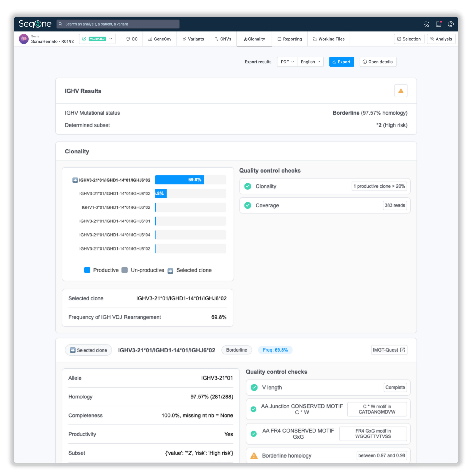This screenshot has width=473, height=476.
Task: Click the Coverage green check status
Action: [248, 205]
